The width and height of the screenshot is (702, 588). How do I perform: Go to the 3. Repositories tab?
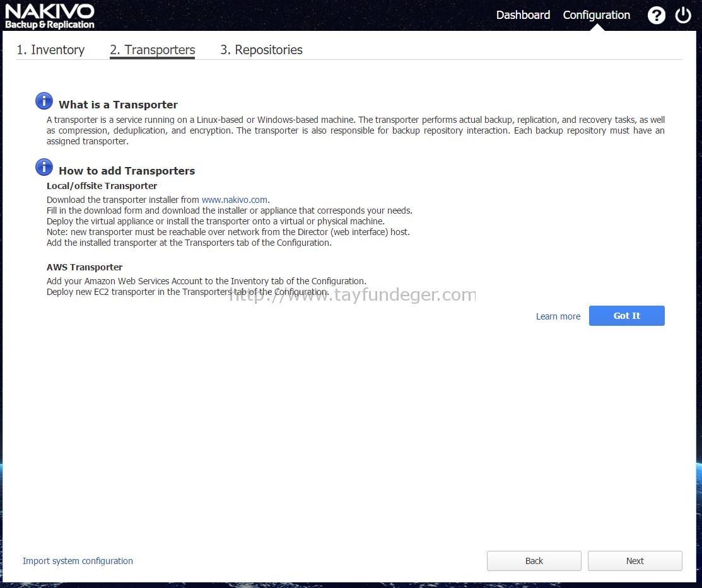point(262,50)
